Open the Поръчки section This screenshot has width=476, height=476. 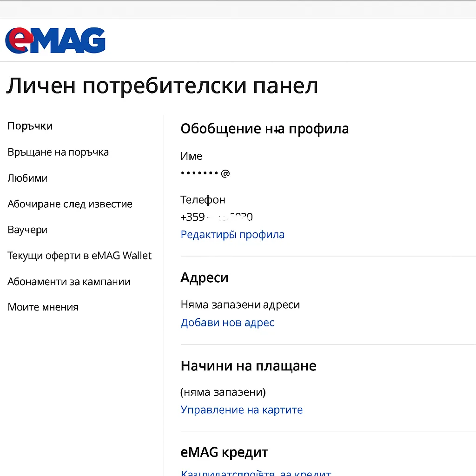click(x=30, y=126)
